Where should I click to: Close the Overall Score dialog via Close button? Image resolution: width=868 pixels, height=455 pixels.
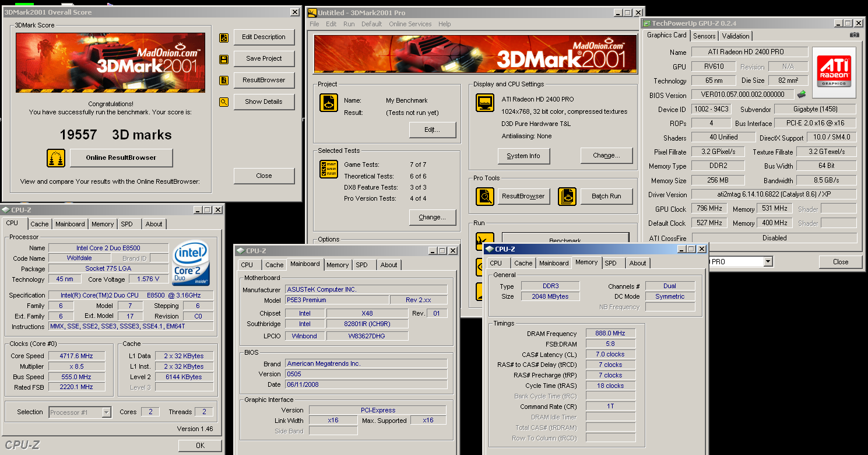click(x=264, y=176)
